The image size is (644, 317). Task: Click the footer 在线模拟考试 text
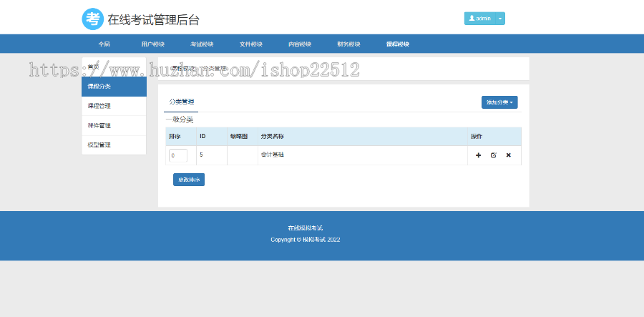[305, 228]
